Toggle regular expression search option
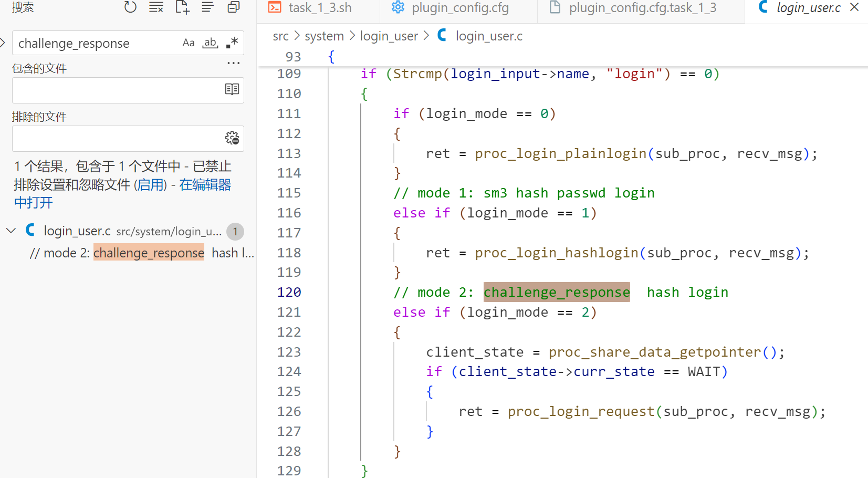 pos(232,43)
